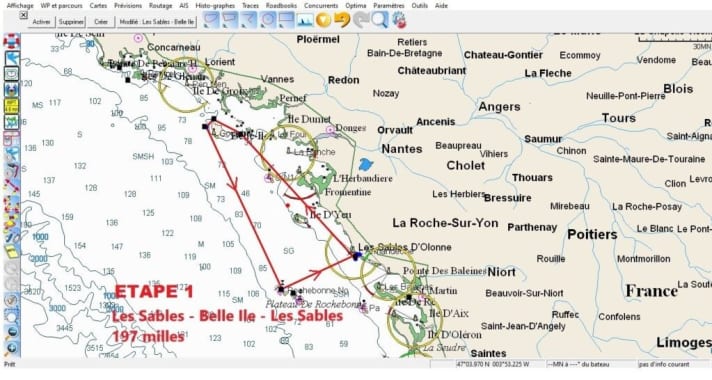Click the Supprimer button

[x=71, y=22]
